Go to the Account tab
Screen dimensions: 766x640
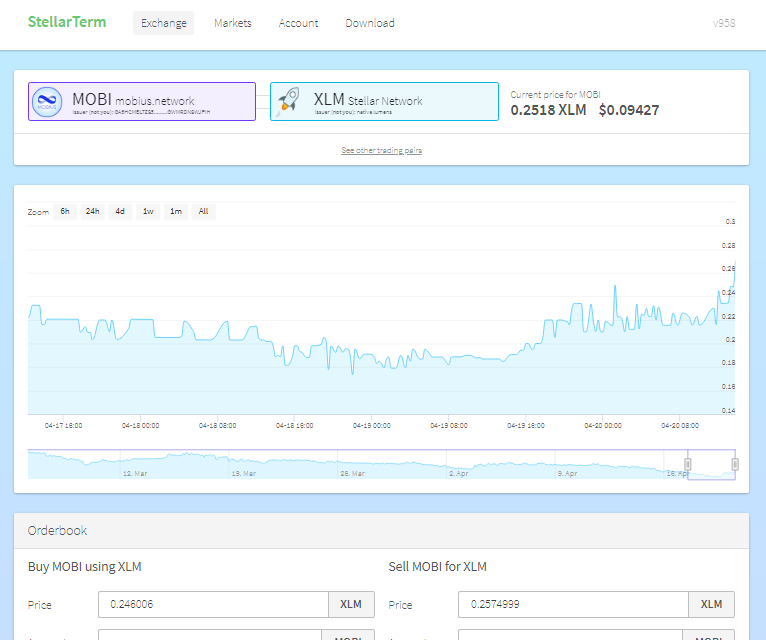[298, 23]
